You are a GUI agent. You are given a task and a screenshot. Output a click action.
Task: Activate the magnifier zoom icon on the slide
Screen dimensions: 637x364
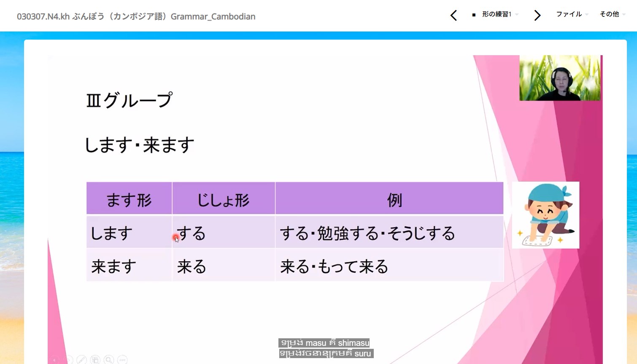pyautogui.click(x=109, y=360)
